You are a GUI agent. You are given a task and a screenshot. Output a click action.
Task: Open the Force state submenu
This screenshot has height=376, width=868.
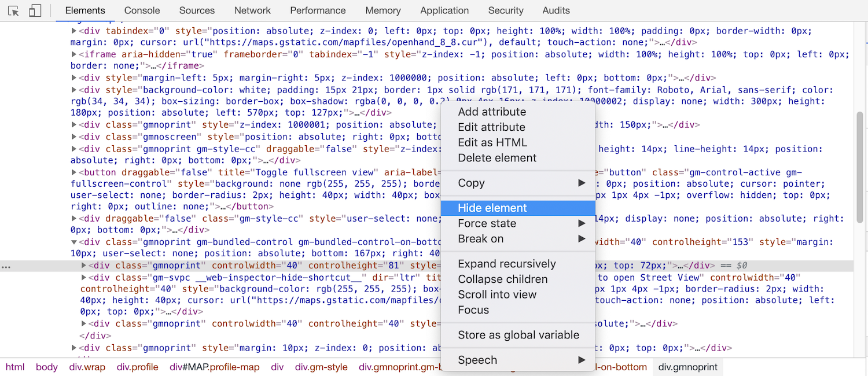(518, 223)
